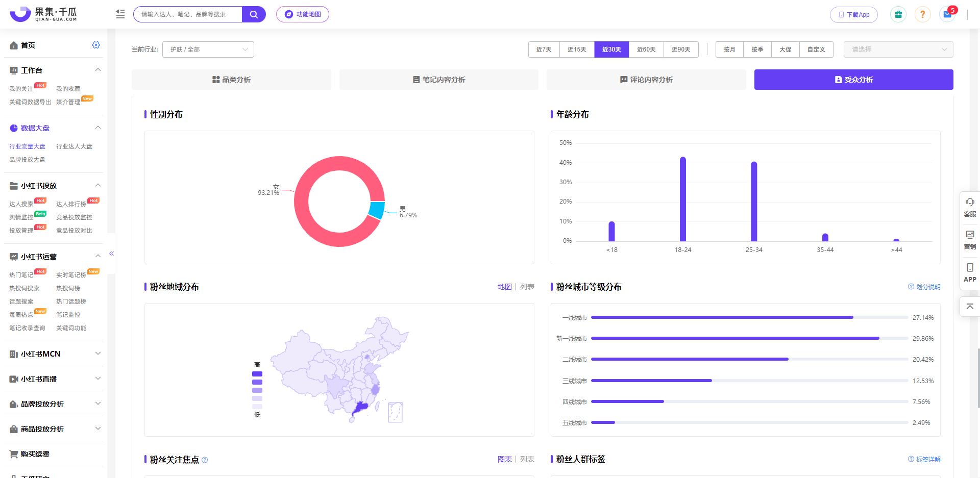The width and height of the screenshot is (980, 478).
Task: Select the 近60天 time range
Action: pos(646,49)
